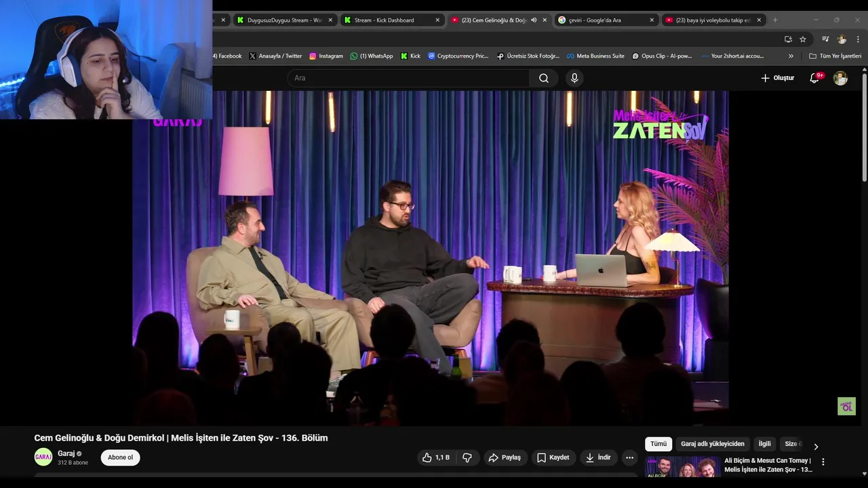
Task: Click install/cast icon in the address bar
Action: pos(788,39)
